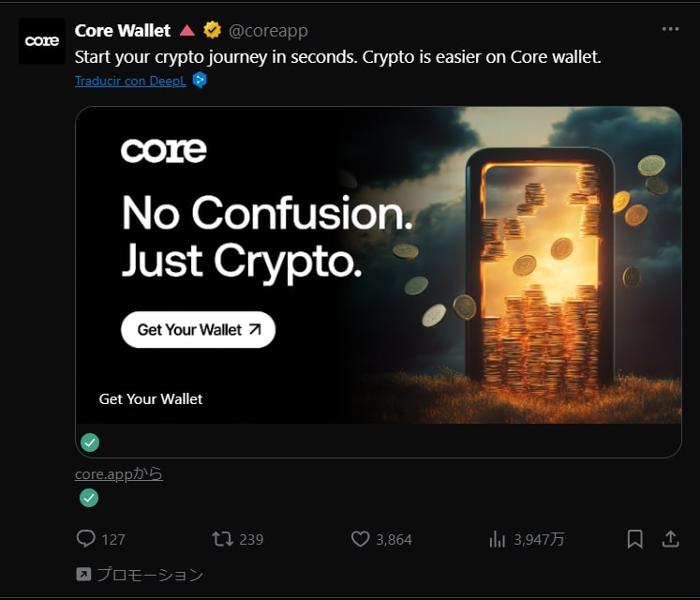Screen dimensions: 700x600
Task: Click the gold verified badge icon
Action: (212, 30)
